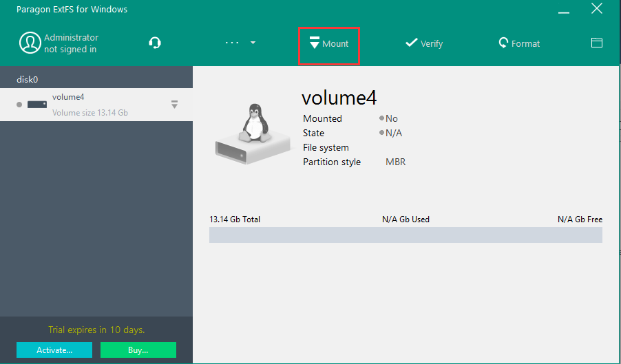
Task: Select volume4 in the disk list
Action: point(96,105)
